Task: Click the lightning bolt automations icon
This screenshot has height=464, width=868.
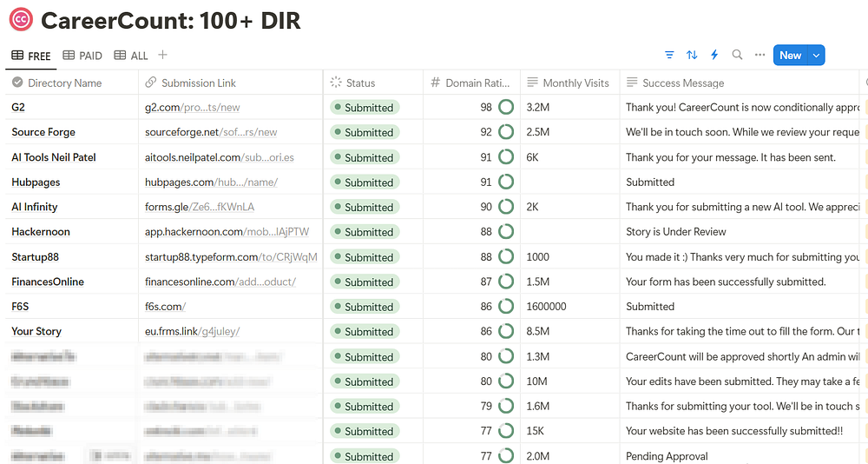Action: [714, 55]
